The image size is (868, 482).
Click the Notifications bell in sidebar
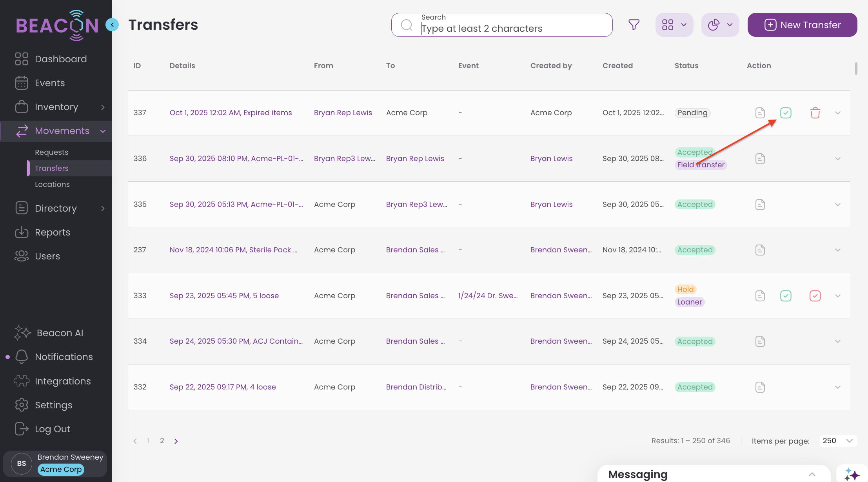pyautogui.click(x=22, y=357)
